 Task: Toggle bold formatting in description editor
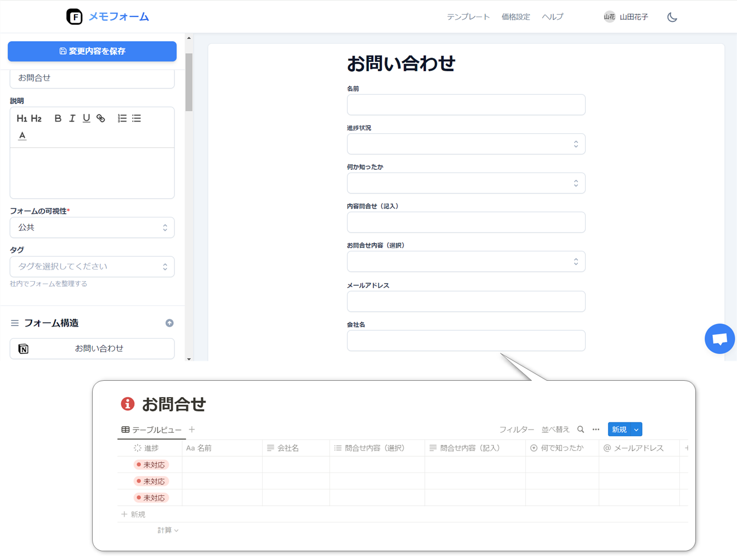pos(58,118)
